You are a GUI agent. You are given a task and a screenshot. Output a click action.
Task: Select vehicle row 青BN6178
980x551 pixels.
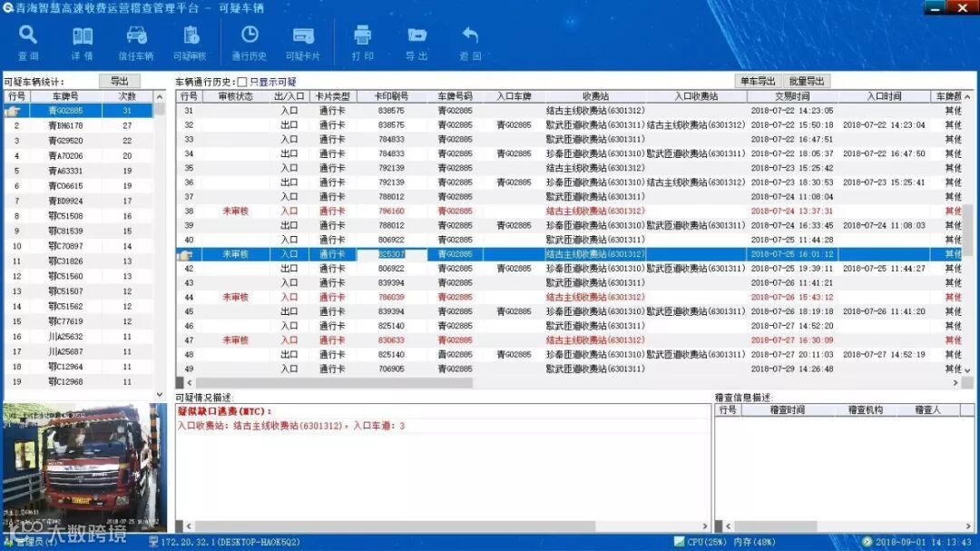pyautogui.click(x=78, y=125)
